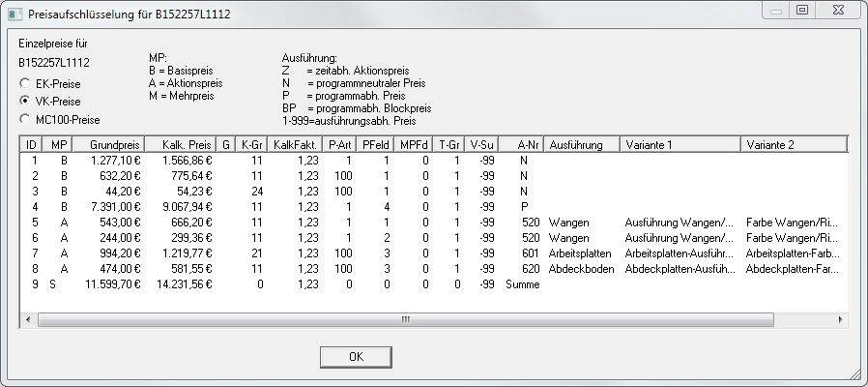
Task: Select the VK-Preise radio button
Action: [25, 102]
